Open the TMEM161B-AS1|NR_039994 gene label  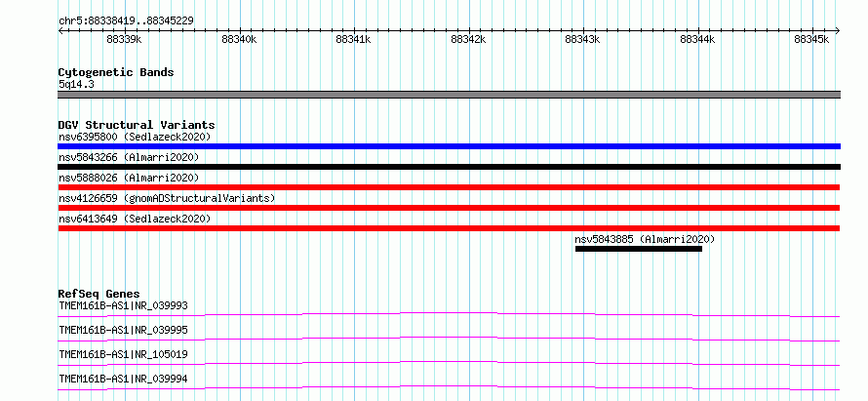(123, 379)
